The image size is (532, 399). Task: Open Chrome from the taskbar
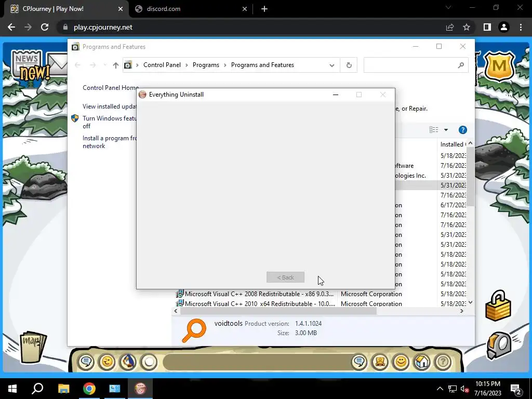pos(89,389)
